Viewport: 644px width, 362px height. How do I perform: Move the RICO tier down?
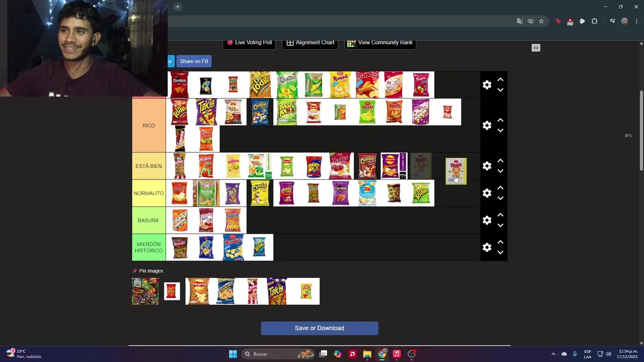[500, 131]
